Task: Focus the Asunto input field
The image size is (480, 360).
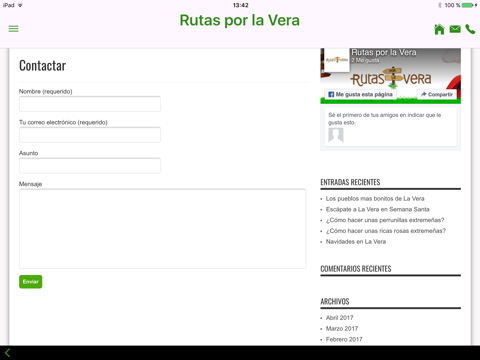Action: [90, 166]
